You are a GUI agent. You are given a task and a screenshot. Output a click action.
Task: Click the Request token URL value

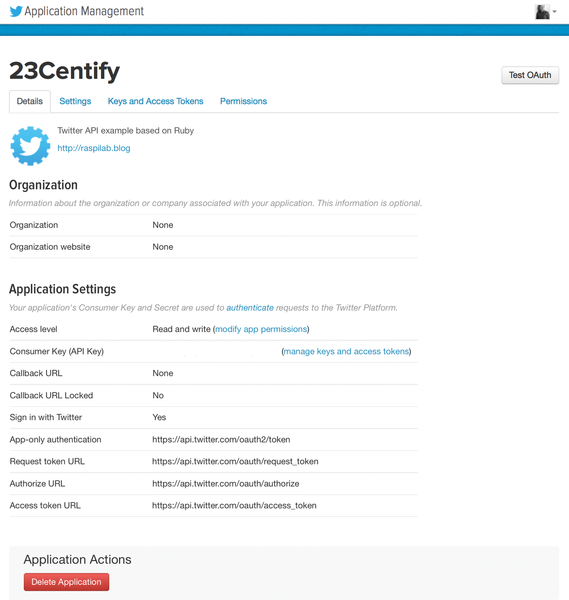pos(235,461)
